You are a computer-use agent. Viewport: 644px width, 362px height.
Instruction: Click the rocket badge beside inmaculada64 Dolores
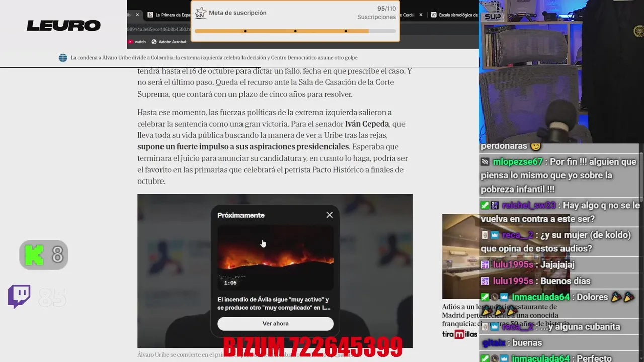pos(485,297)
